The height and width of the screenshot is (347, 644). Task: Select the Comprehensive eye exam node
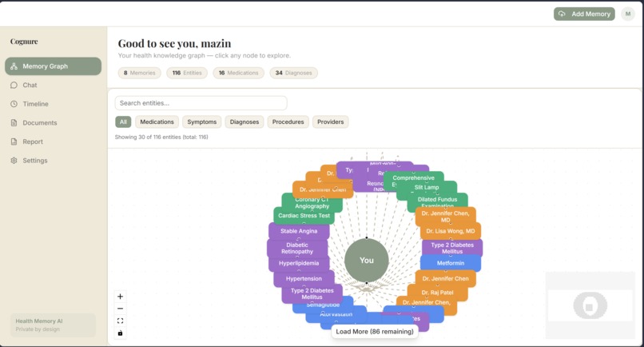tap(414, 179)
